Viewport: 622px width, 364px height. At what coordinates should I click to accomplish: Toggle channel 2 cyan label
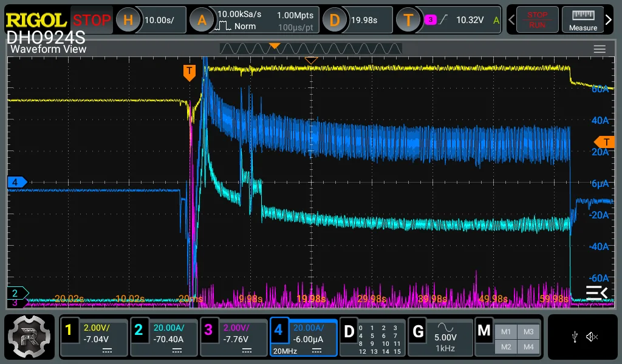point(138,329)
